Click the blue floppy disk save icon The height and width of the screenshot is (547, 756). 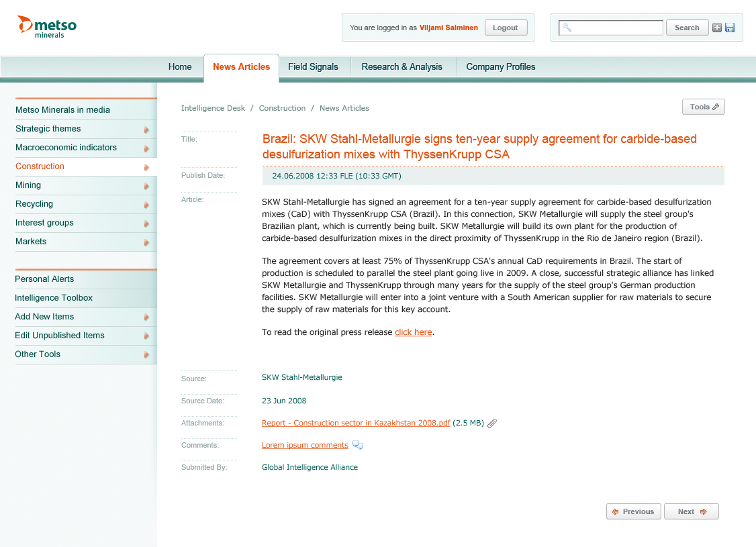730,28
